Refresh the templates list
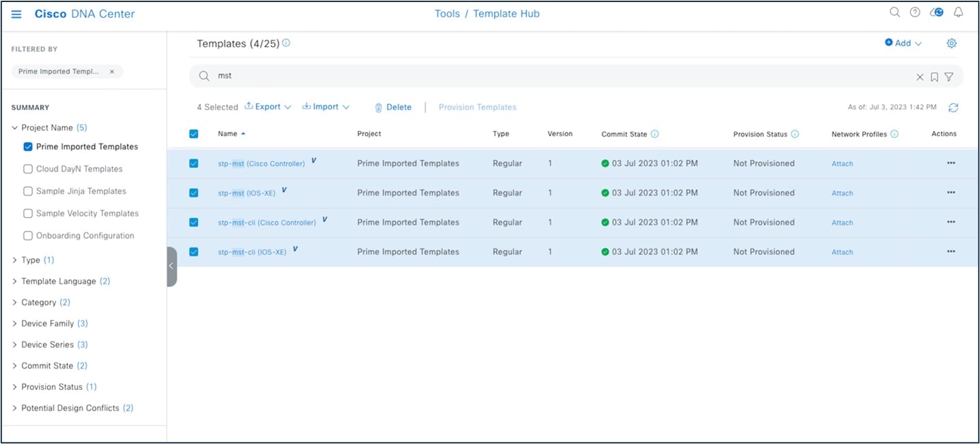Viewport: 980px width, 444px height. (953, 107)
